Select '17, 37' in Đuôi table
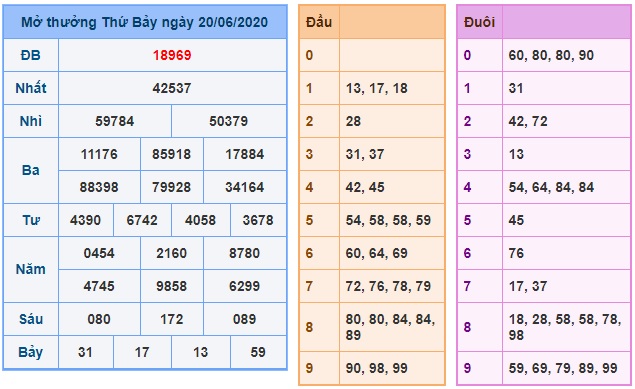 click(x=528, y=286)
